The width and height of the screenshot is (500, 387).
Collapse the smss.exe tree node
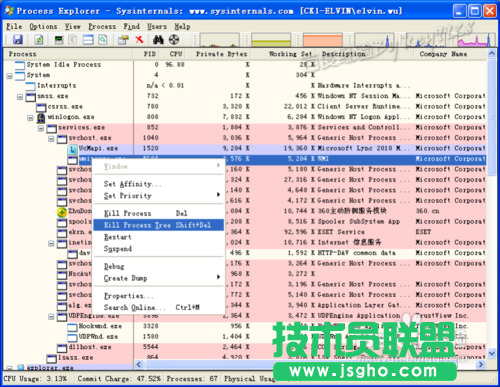(x=20, y=97)
